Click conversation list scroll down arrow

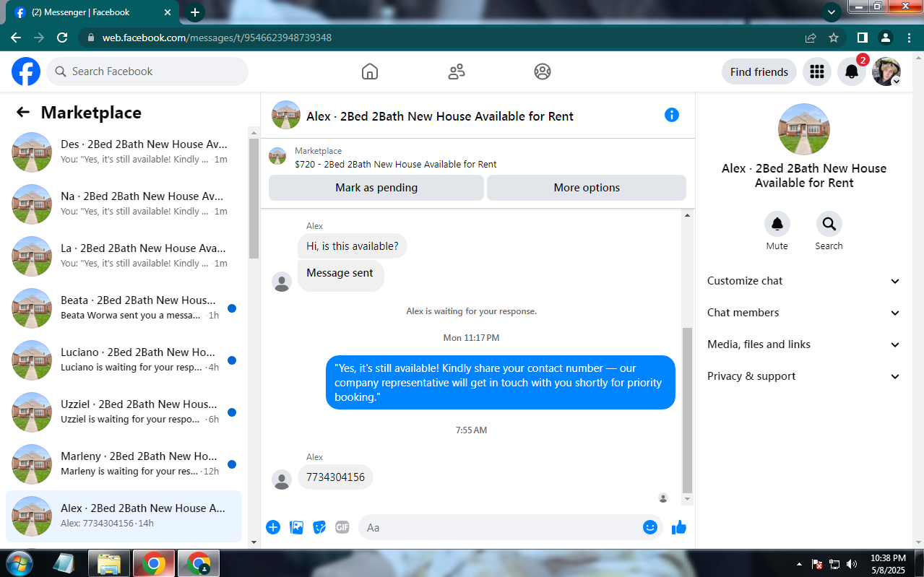[x=254, y=542]
